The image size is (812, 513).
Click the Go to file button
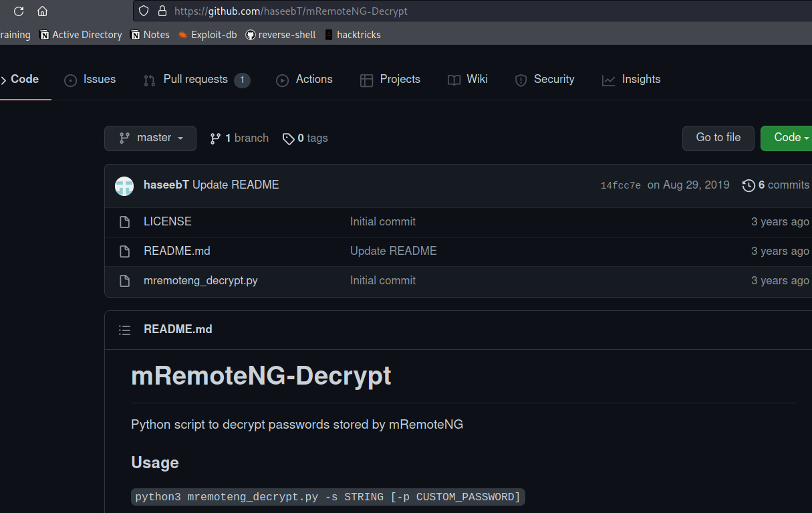click(x=718, y=138)
